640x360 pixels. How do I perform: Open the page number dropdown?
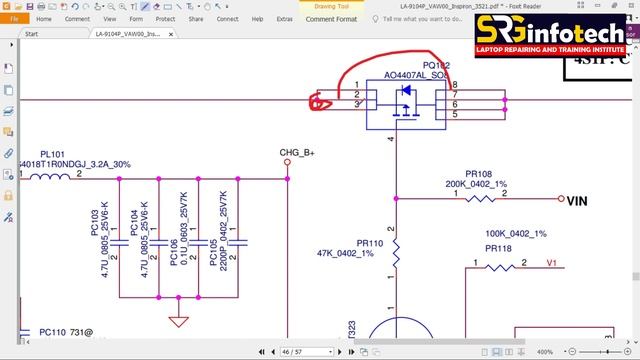[x=330, y=352]
